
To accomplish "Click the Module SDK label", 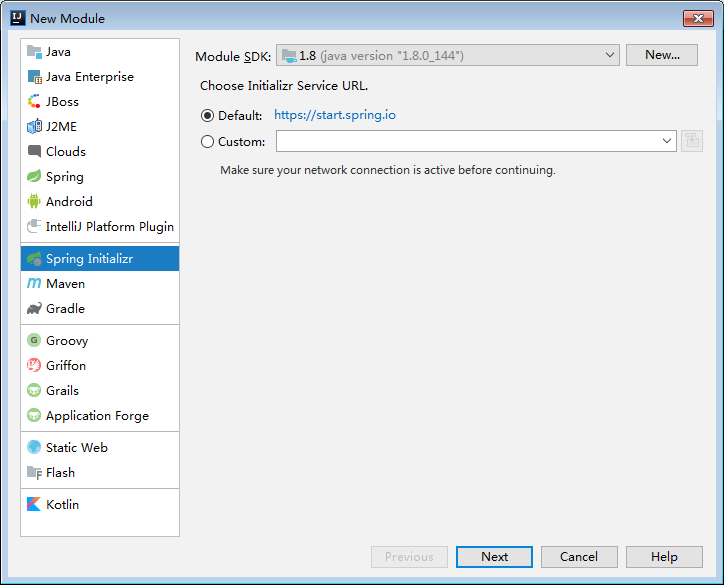I will click(x=233, y=56).
